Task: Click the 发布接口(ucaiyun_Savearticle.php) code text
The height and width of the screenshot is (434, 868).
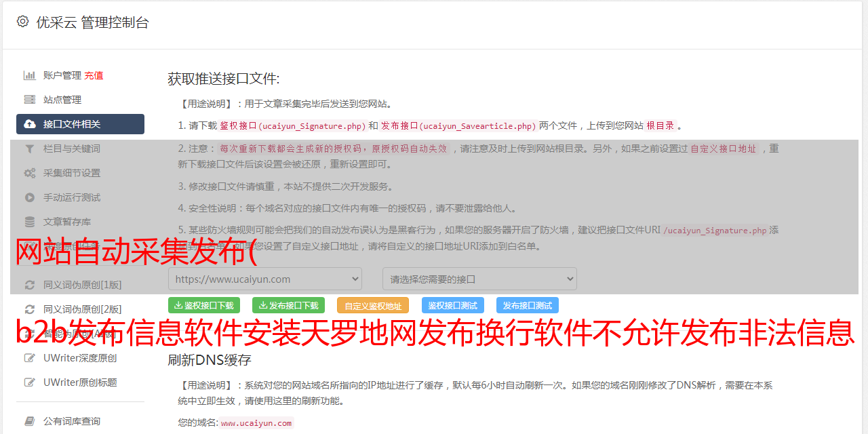Action: tap(458, 125)
